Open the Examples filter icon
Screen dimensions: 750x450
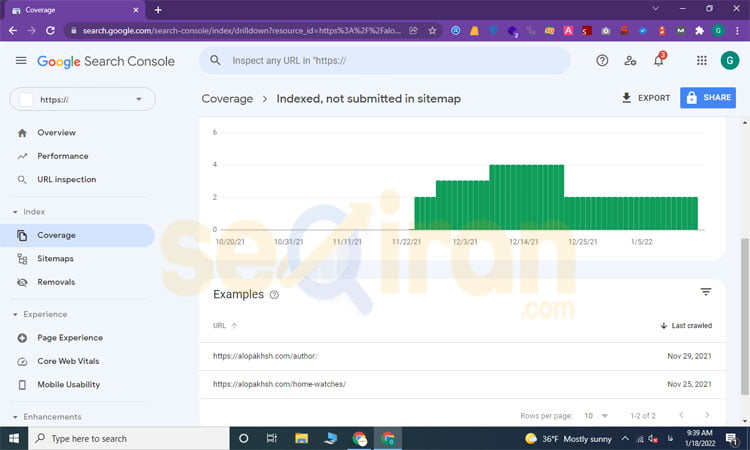click(x=706, y=292)
